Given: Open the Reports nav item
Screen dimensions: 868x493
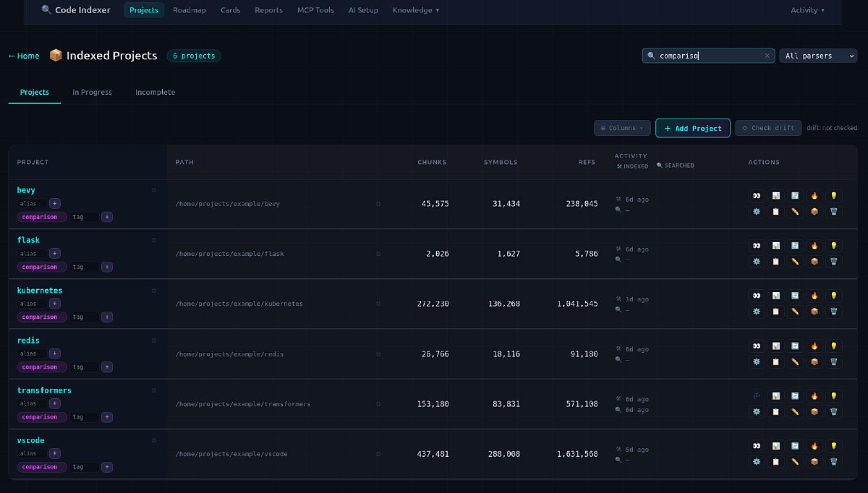Looking at the screenshot, I should [269, 10].
